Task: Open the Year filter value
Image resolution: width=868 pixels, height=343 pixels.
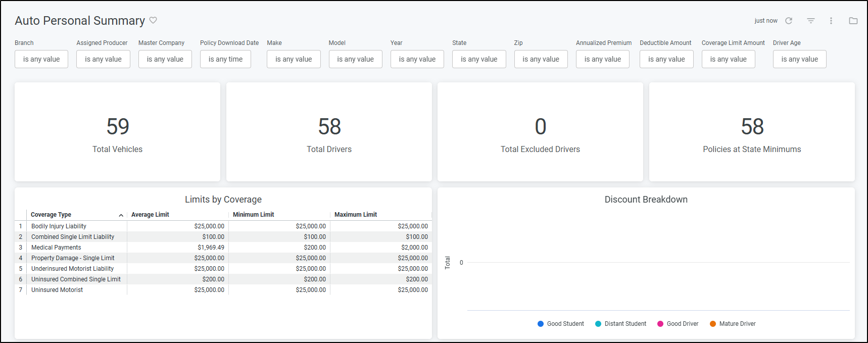Action: tap(417, 59)
